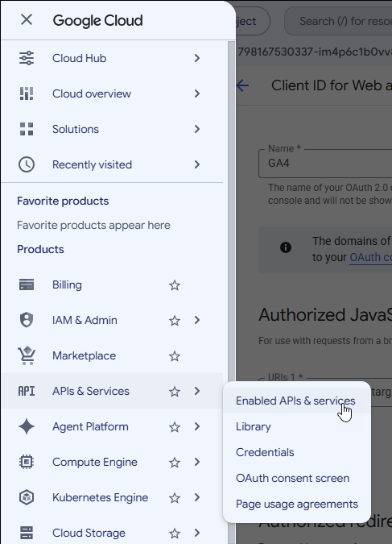Open the Credentials submenu item

coord(297,452)
